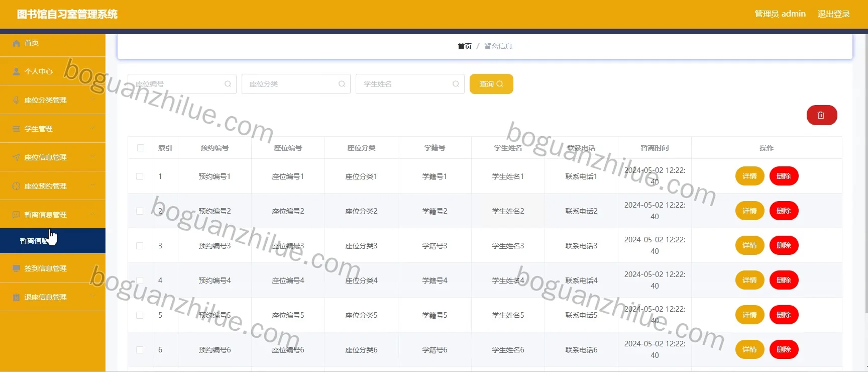Click 首页 in the breadcrumb

tap(465, 46)
